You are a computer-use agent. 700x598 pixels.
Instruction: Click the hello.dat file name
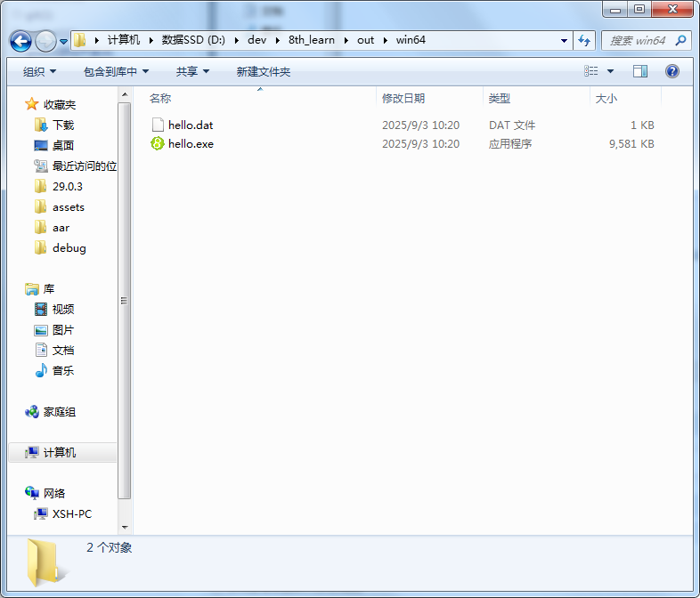pyautogui.click(x=191, y=125)
